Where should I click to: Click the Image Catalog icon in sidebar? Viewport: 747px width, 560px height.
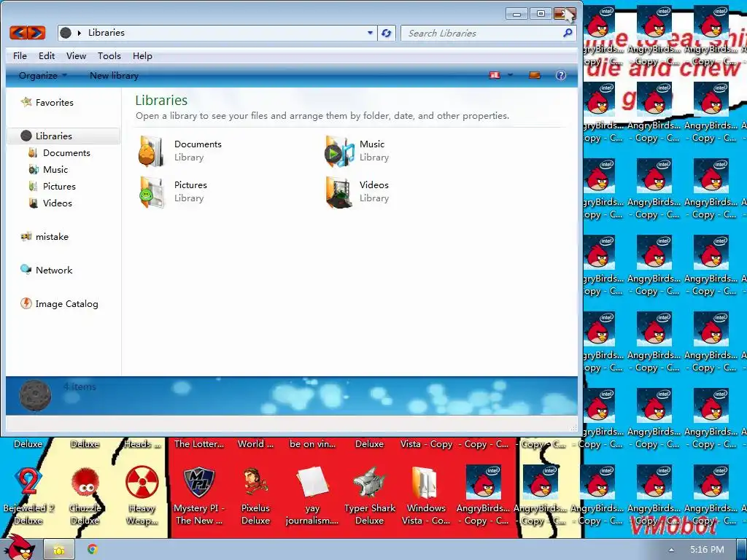coord(26,303)
